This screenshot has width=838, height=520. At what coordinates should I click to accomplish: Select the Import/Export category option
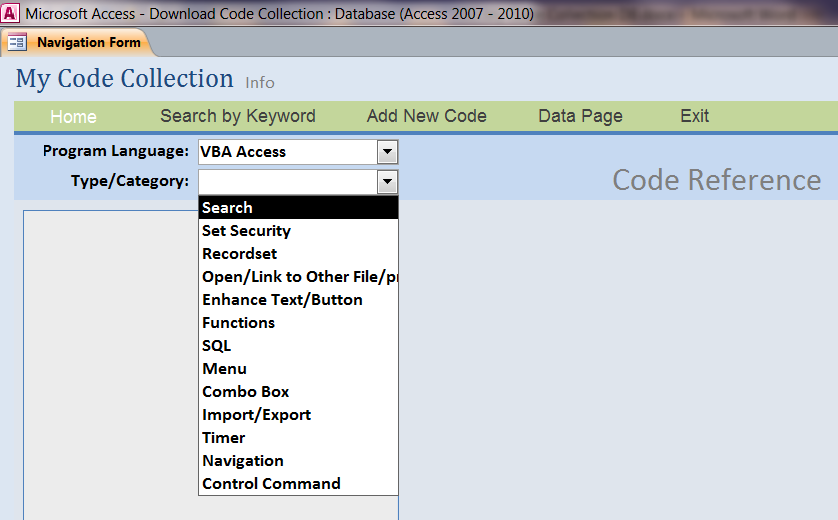click(x=298, y=414)
